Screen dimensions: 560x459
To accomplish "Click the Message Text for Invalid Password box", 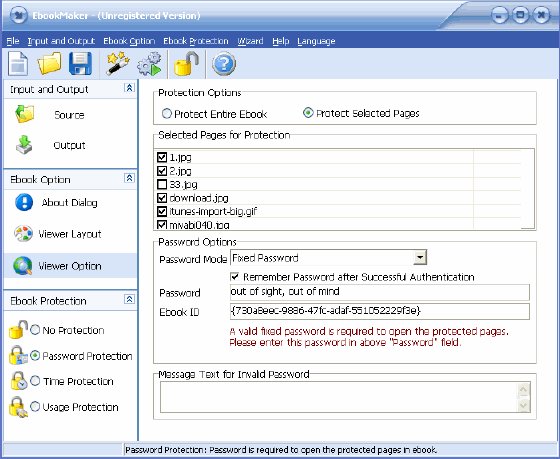I will coord(339,397).
